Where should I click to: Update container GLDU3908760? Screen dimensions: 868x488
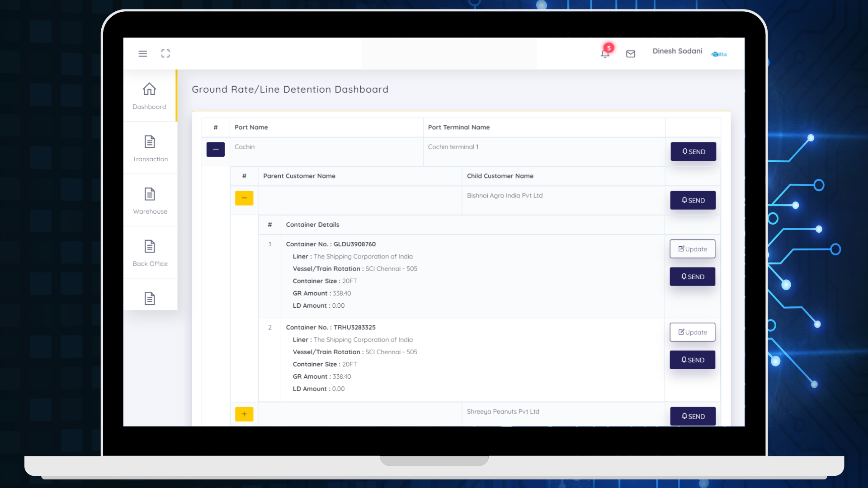click(x=692, y=249)
